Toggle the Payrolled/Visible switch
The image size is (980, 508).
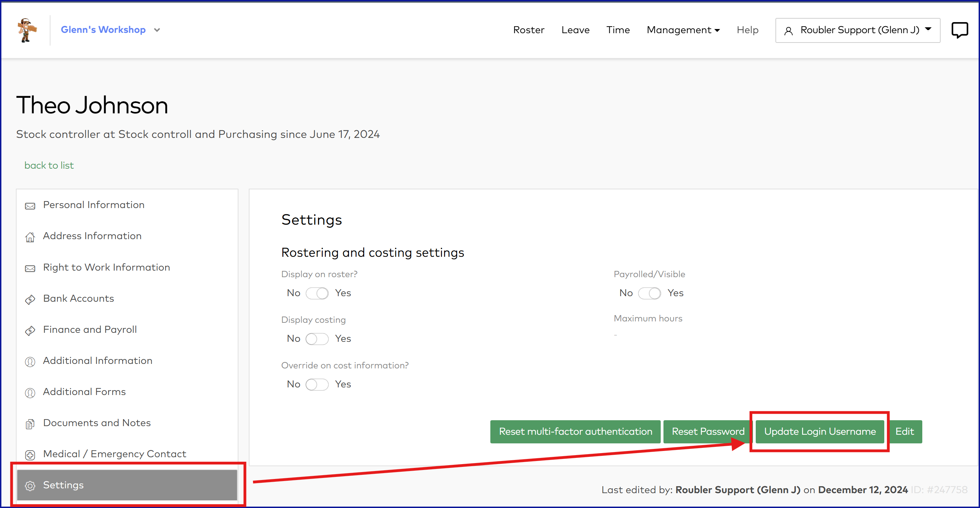coord(649,293)
